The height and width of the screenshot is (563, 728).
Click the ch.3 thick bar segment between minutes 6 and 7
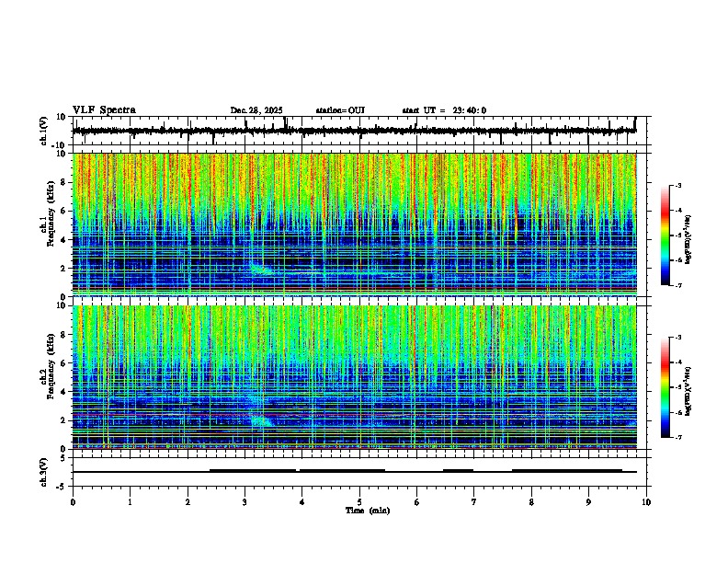point(459,471)
